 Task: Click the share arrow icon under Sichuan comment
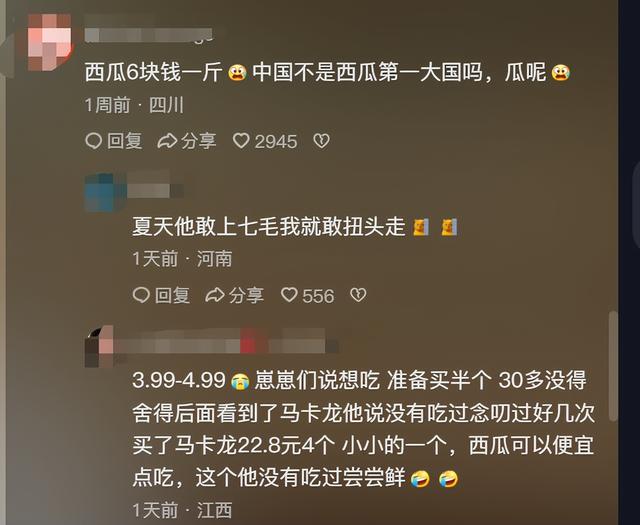tap(167, 141)
